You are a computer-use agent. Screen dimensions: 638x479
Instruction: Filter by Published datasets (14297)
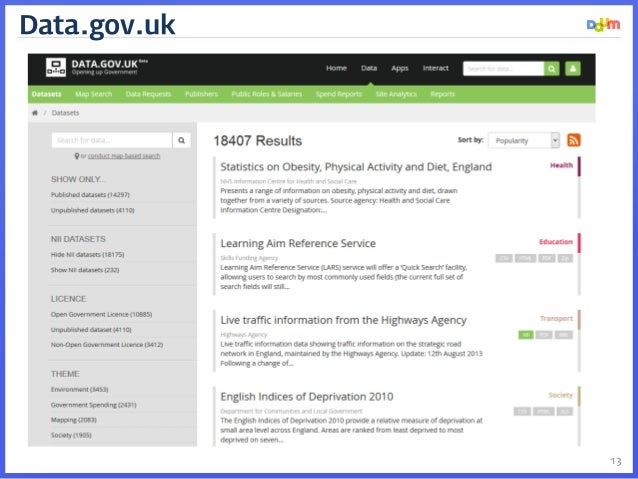click(x=90, y=195)
